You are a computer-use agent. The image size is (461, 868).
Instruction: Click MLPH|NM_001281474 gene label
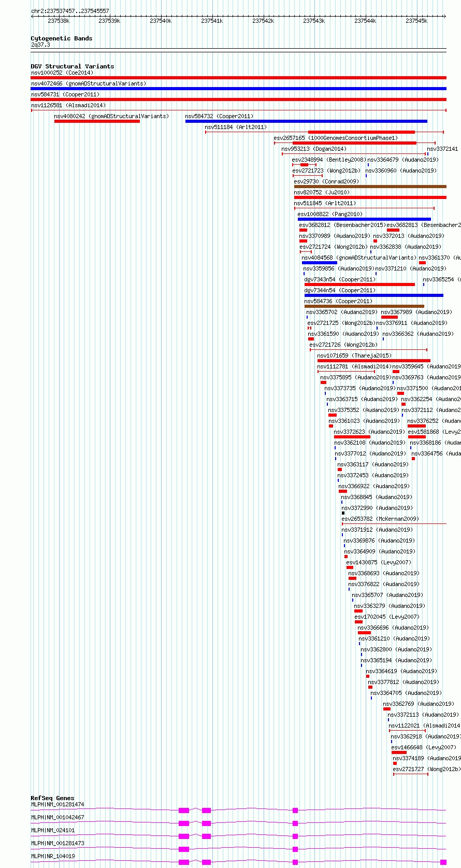(x=57, y=804)
